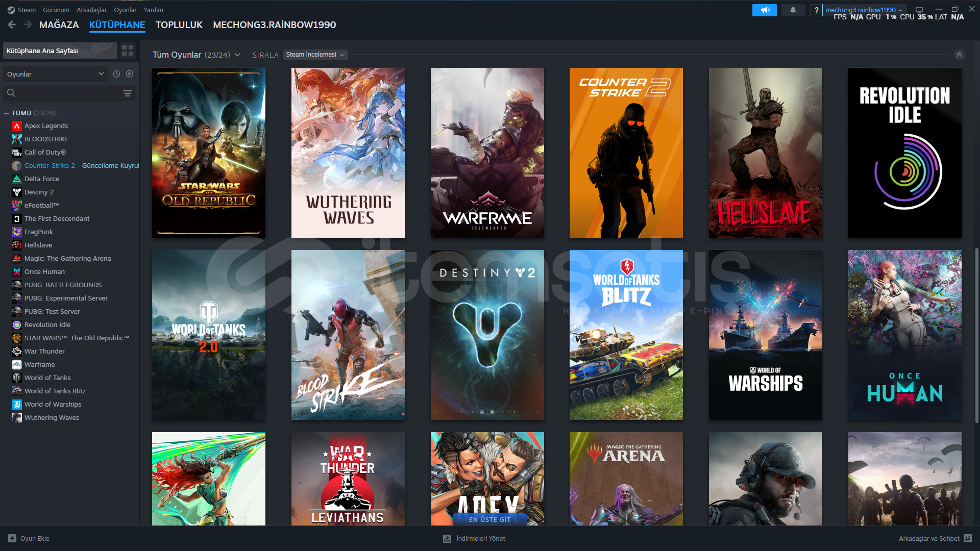Open the Oyunlar menu in menu bar
Image resolution: width=980 pixels, height=551 pixels.
pos(125,10)
